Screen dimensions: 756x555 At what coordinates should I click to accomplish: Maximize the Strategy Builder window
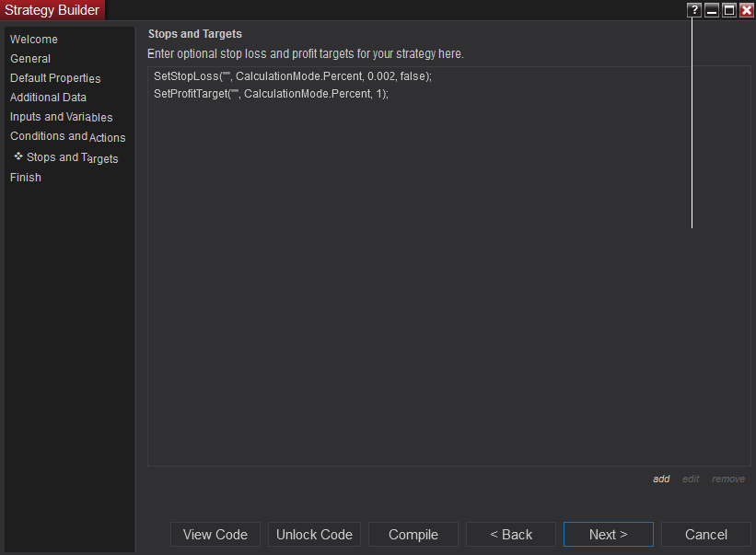coord(729,10)
